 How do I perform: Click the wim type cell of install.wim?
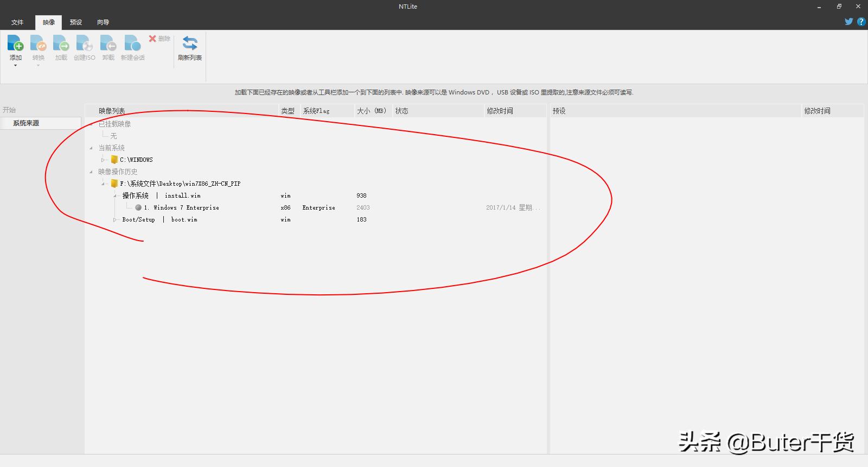click(x=285, y=195)
